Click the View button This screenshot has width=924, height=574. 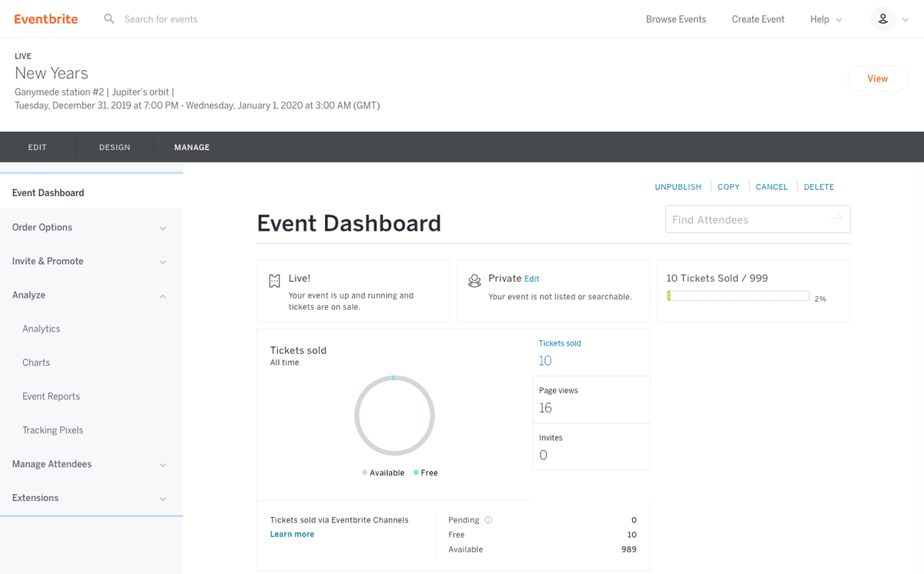pos(878,78)
